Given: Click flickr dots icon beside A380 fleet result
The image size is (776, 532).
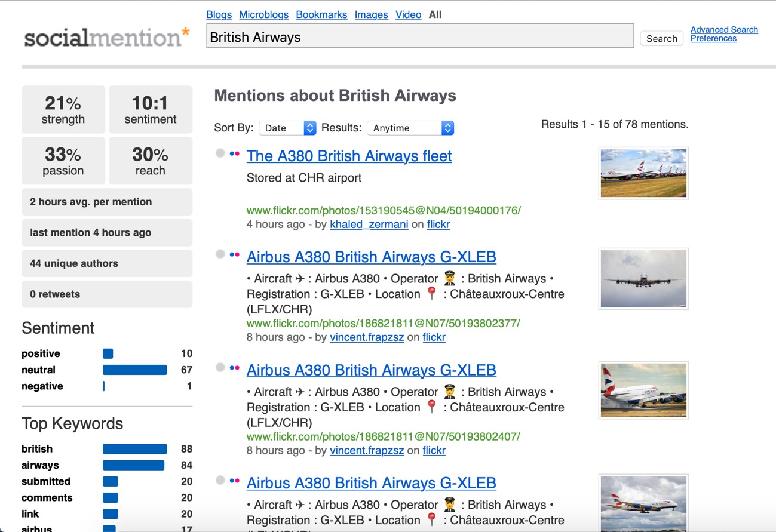Looking at the screenshot, I should tap(234, 154).
